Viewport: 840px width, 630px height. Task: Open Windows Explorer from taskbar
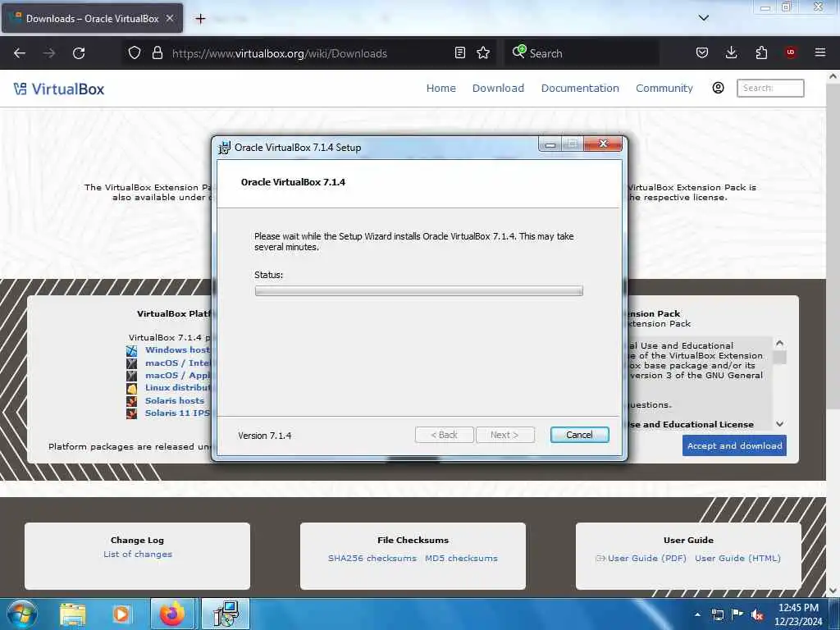tap(72, 614)
